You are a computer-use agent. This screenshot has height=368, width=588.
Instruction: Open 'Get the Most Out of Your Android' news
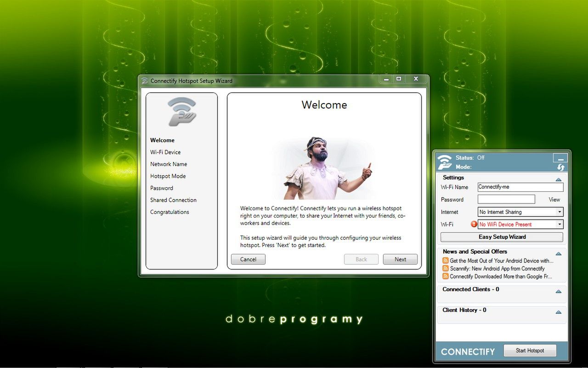click(x=502, y=261)
